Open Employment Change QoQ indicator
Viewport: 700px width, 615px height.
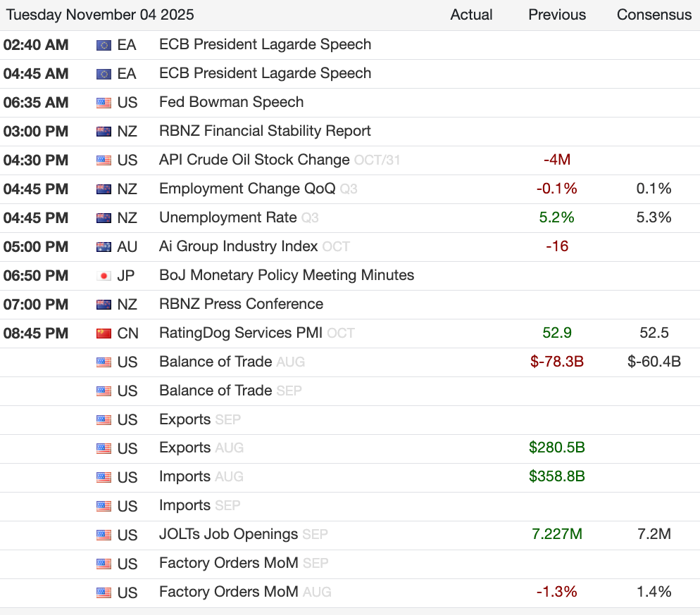pos(247,189)
